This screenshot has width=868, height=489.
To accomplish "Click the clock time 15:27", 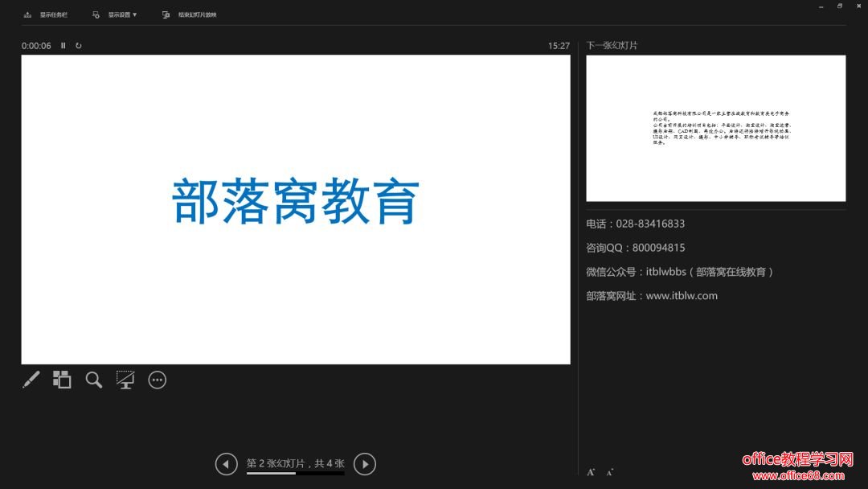I will [559, 46].
